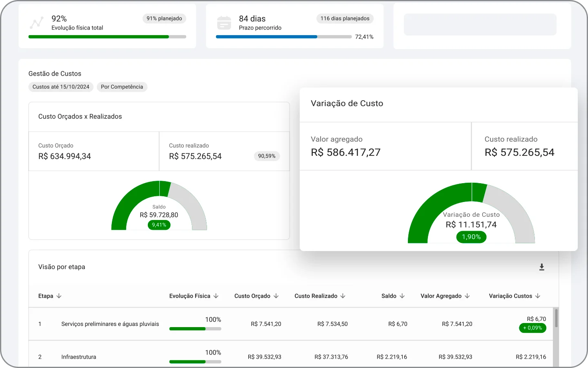Select the Por Competência chip

coord(122,87)
